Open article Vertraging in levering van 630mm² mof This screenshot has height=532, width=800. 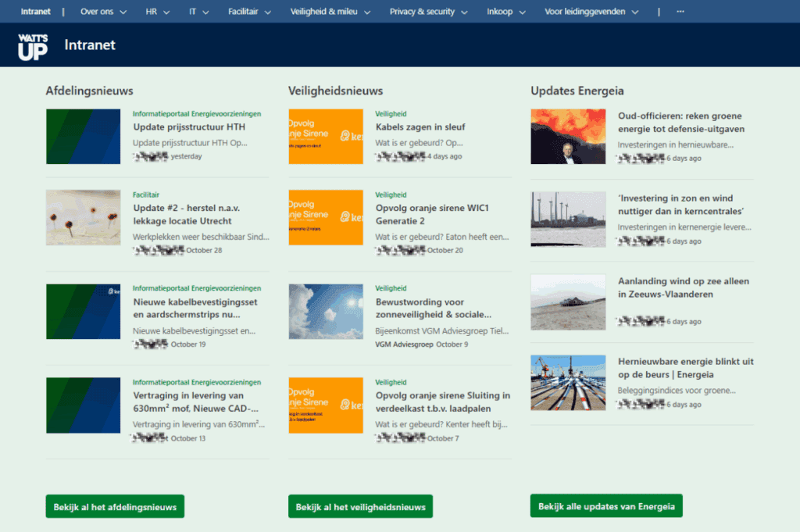click(195, 402)
